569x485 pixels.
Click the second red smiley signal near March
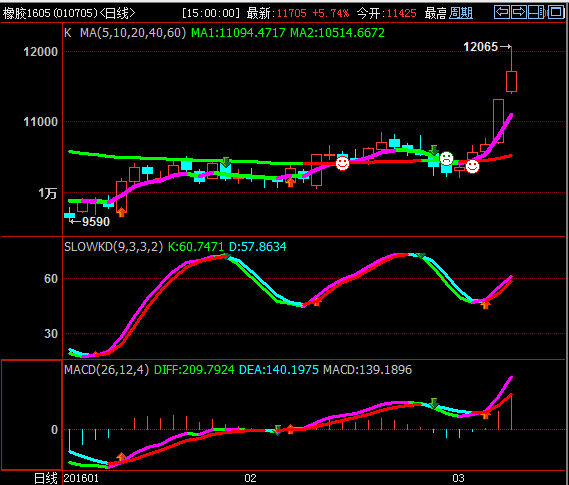pyautogui.click(x=472, y=167)
